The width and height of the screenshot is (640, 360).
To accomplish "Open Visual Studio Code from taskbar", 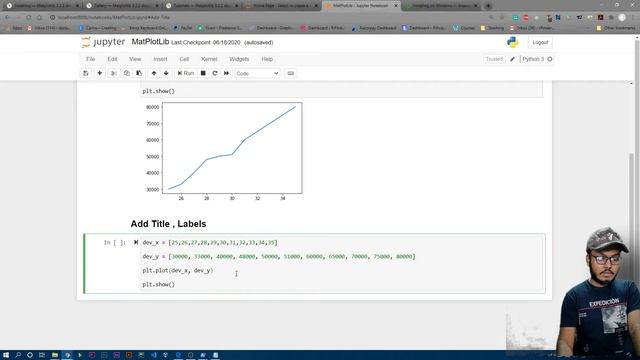I will click(153, 355).
